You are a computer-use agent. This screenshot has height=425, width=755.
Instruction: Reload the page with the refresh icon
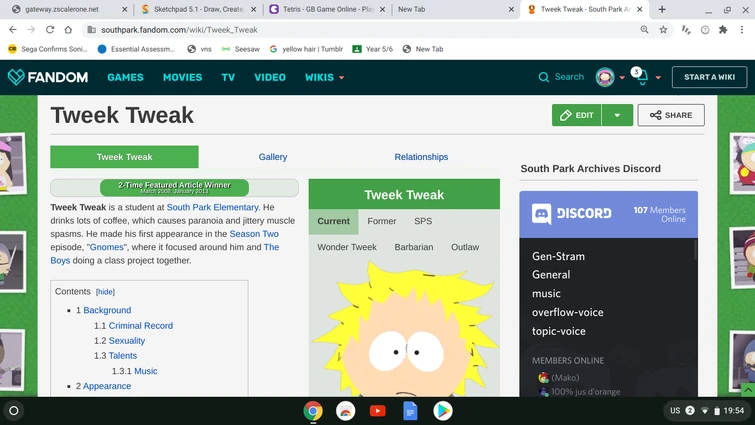coord(50,30)
